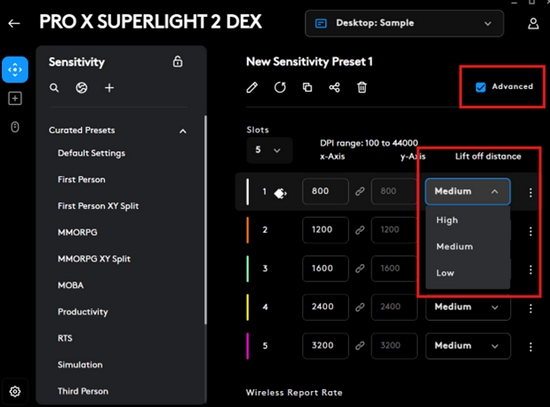The height and width of the screenshot is (407, 550).
Task: Collapse slot 1 lift off distance dropdown
Action: coord(468,191)
